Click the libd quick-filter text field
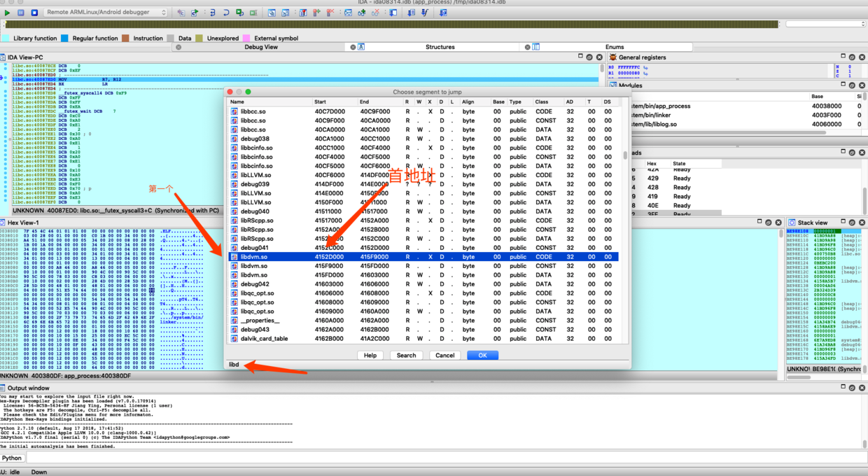Viewport: 868px width, 476px height. click(x=427, y=365)
